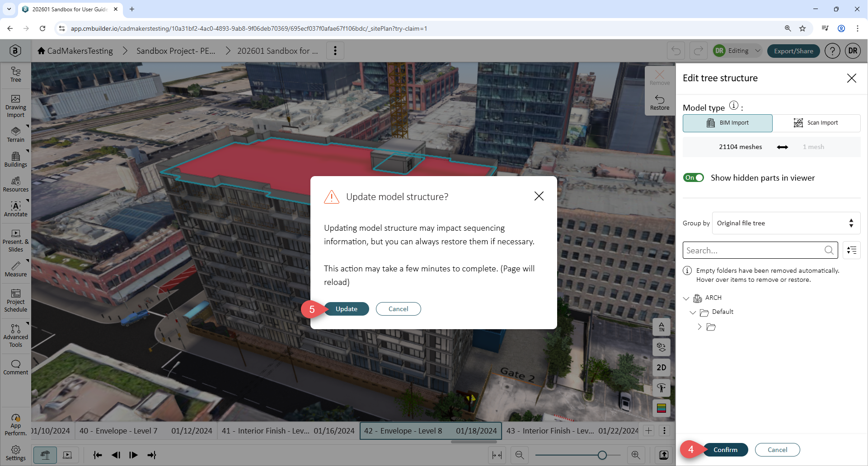The width and height of the screenshot is (868, 466).
Task: Open Project Schedule
Action: click(16, 301)
